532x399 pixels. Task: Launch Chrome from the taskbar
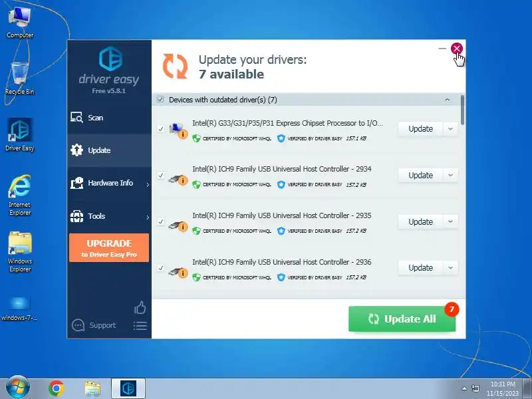point(57,388)
